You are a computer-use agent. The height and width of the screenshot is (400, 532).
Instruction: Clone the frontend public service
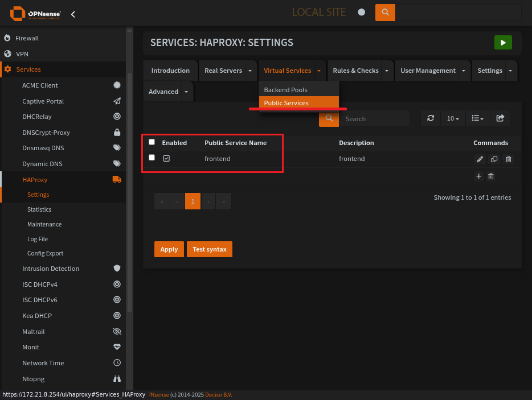click(x=494, y=159)
